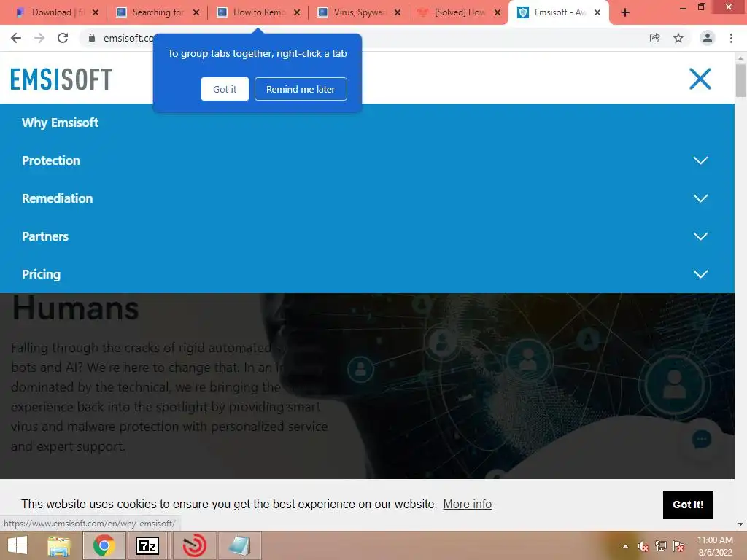Viewport: 747px width, 560px height.
Task: Close the Emsisoft tab
Action: (597, 12)
